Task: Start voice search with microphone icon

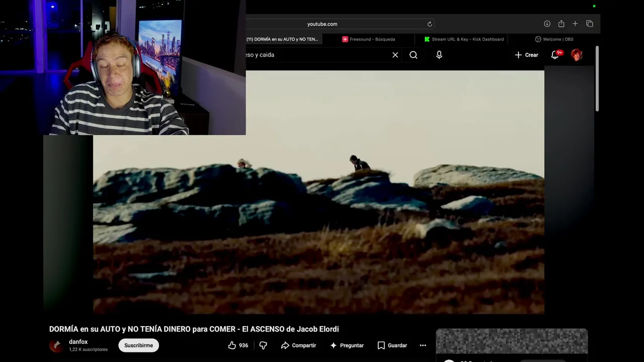Action: [x=439, y=55]
